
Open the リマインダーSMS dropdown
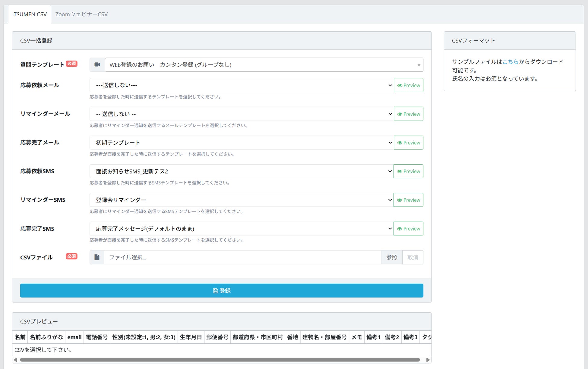241,200
